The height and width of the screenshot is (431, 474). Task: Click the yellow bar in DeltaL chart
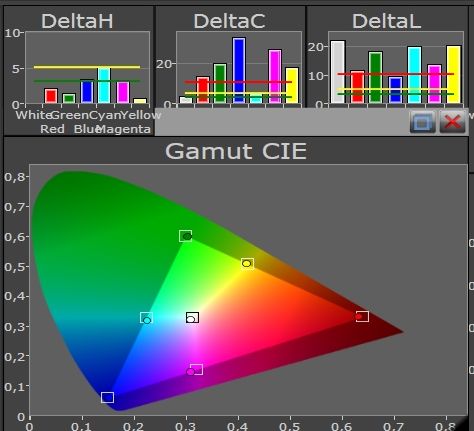pyautogui.click(x=454, y=74)
